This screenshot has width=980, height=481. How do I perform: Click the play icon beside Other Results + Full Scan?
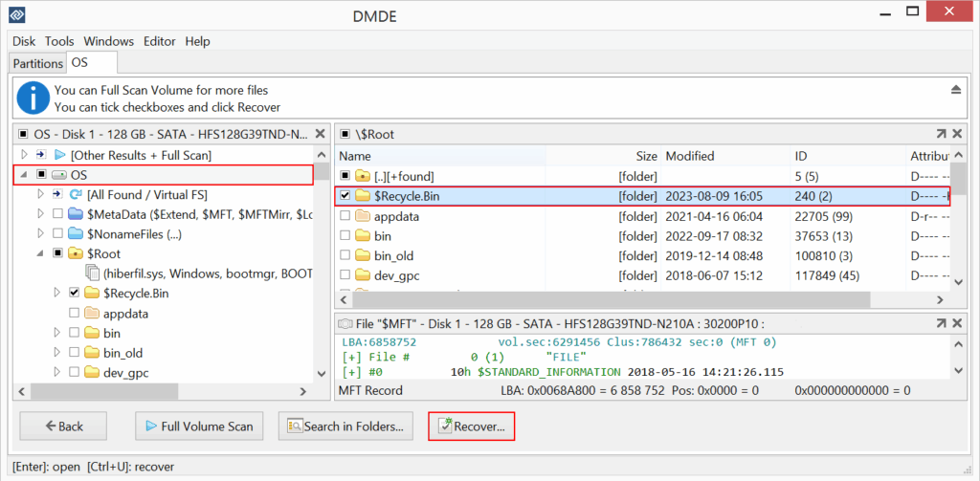pyautogui.click(x=60, y=155)
